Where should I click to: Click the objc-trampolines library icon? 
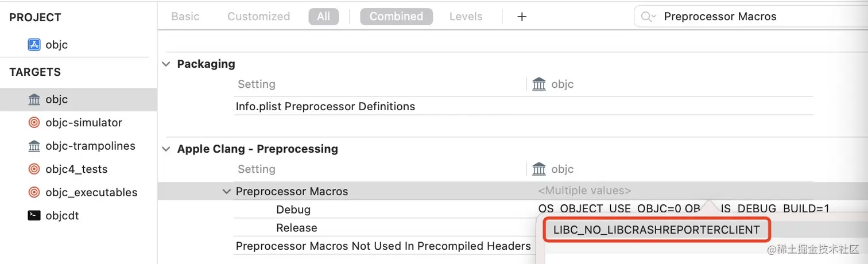click(x=34, y=146)
